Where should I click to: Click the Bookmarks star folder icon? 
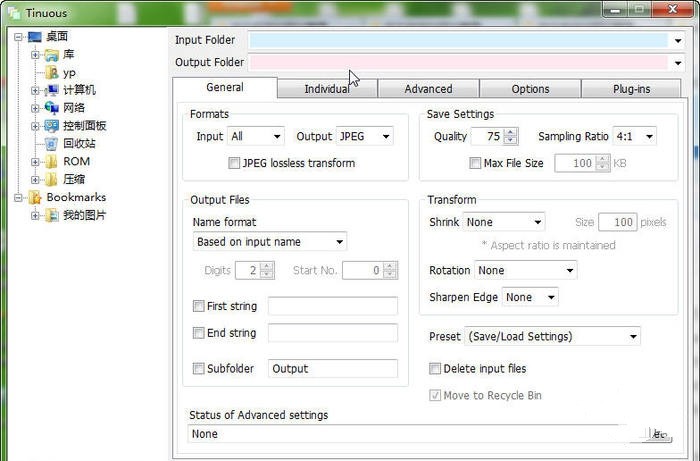pos(34,197)
